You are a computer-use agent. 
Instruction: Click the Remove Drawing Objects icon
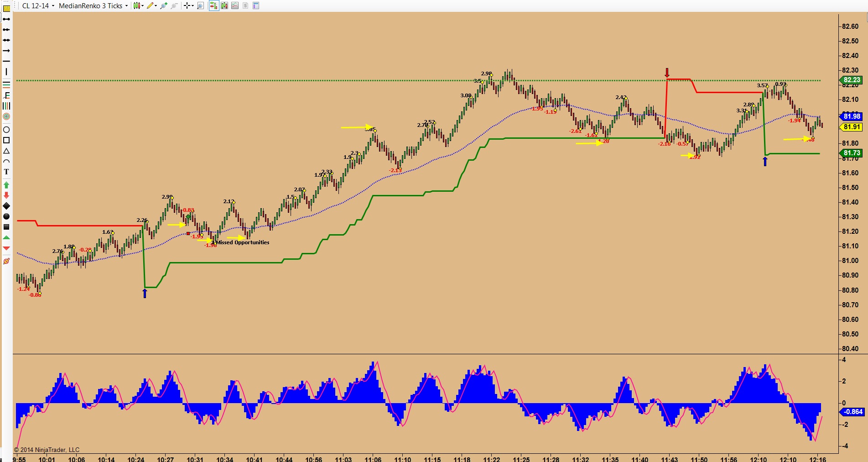(6, 261)
